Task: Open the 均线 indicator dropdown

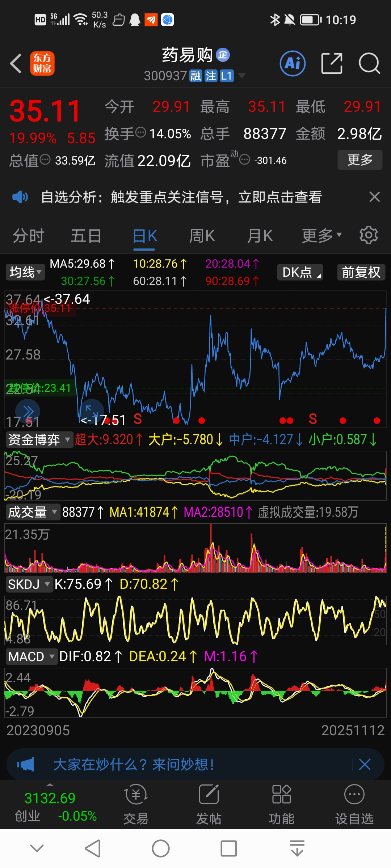Action: pos(25,272)
